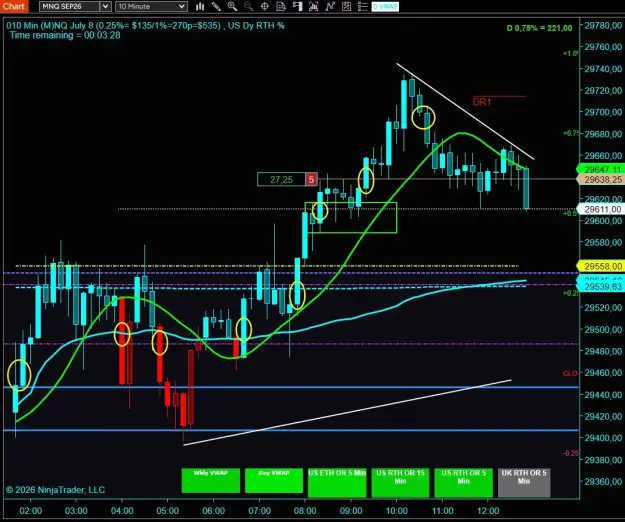
Task: Click the zoom out magnifier icon
Action: [248, 6]
